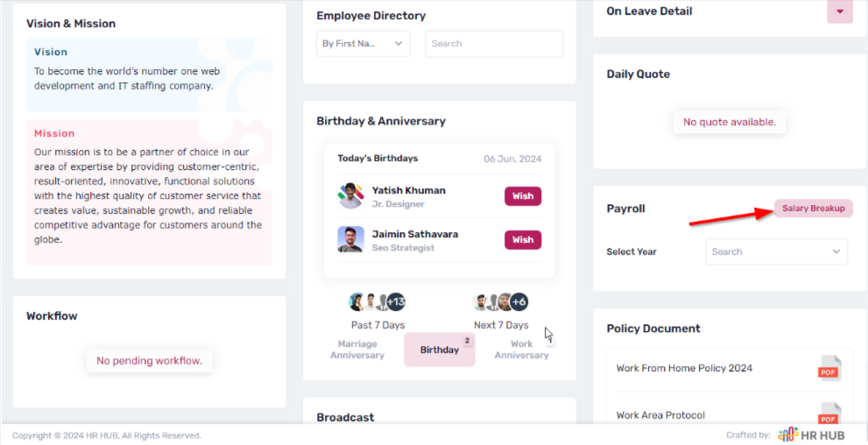This screenshot has width=868, height=445.
Task: Open the Work Area Protocol document
Action: (660, 415)
